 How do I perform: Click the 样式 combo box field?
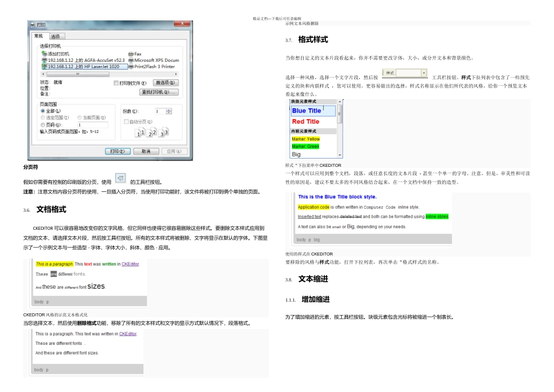tap(408, 73)
